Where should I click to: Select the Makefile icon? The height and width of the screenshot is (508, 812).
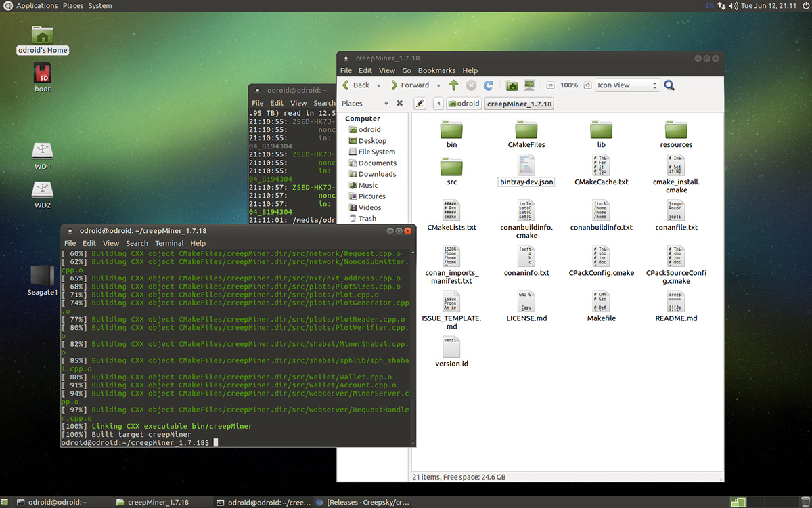point(601,301)
